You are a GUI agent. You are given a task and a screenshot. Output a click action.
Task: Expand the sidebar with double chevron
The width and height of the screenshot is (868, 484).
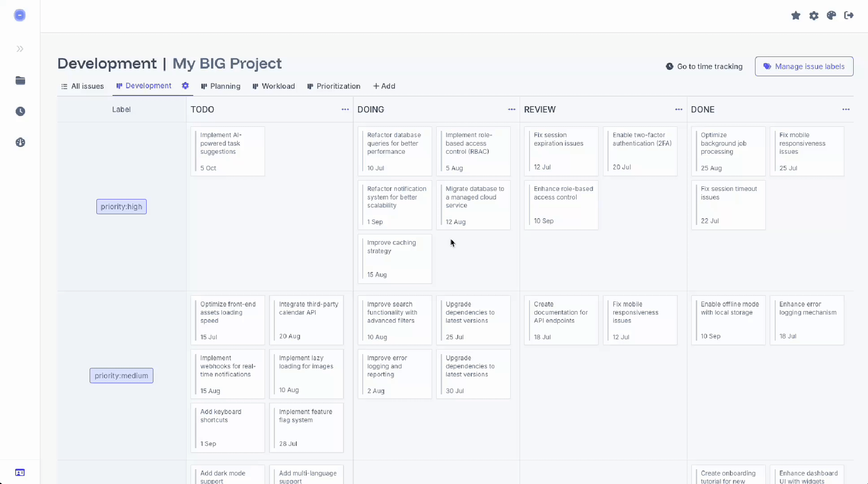point(20,49)
